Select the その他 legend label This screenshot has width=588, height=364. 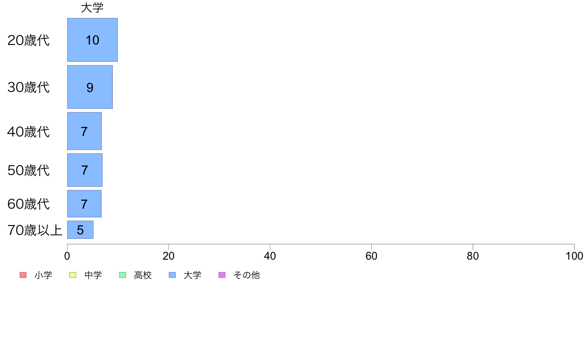click(246, 275)
